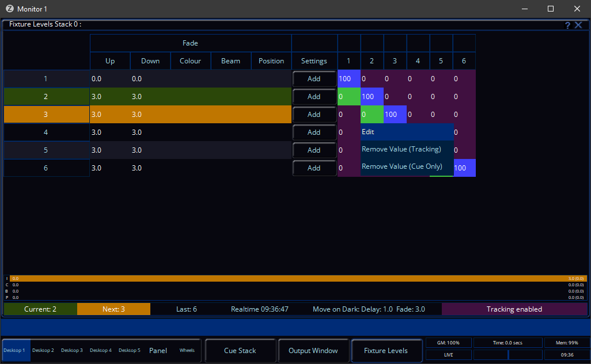Toggle the Tracking enabled indicator
The width and height of the screenshot is (591, 364).
click(514, 309)
